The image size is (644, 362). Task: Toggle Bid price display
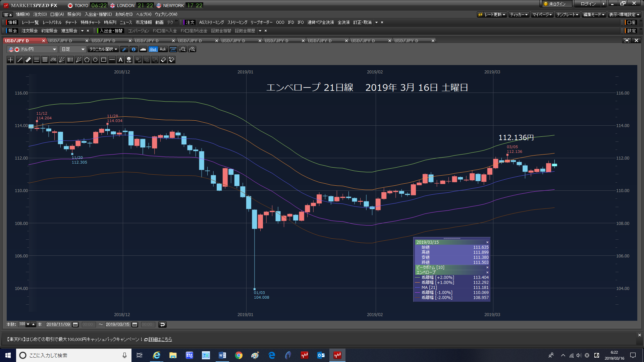click(153, 49)
